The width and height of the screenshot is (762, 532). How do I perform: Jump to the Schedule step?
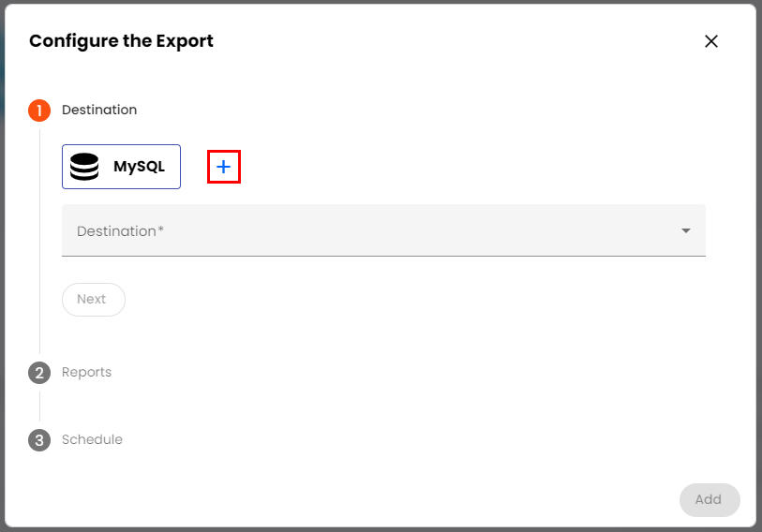[92, 439]
